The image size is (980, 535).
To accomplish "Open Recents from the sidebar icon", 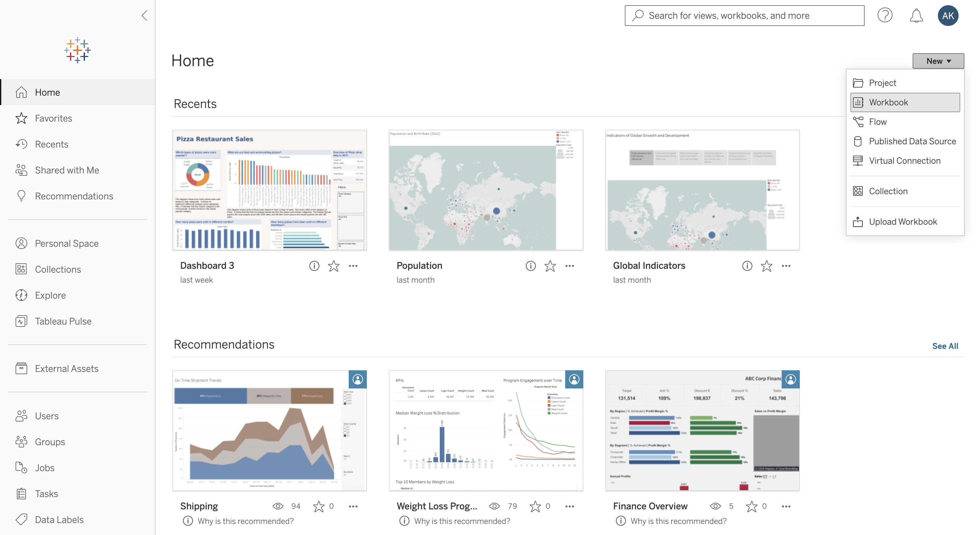I will [x=22, y=144].
